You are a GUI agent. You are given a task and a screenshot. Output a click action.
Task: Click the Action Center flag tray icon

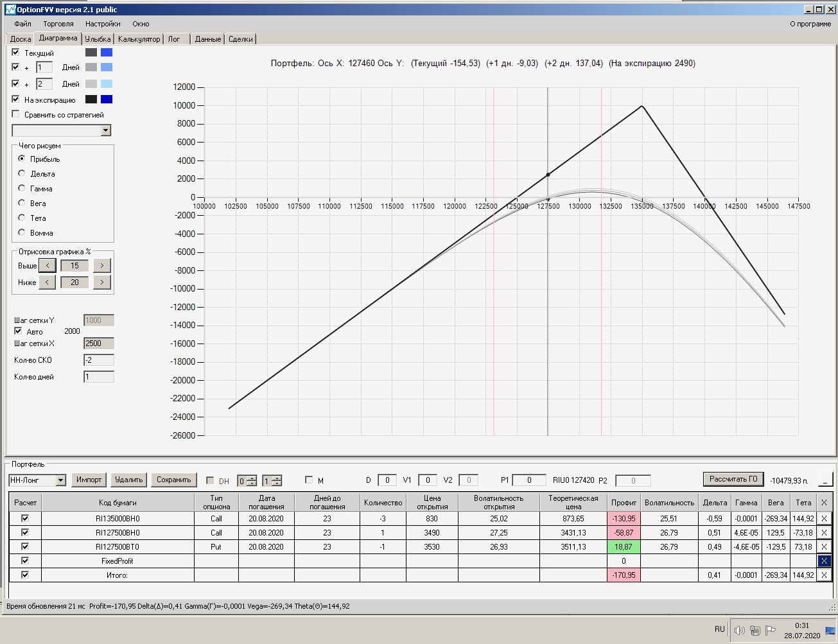(x=771, y=630)
